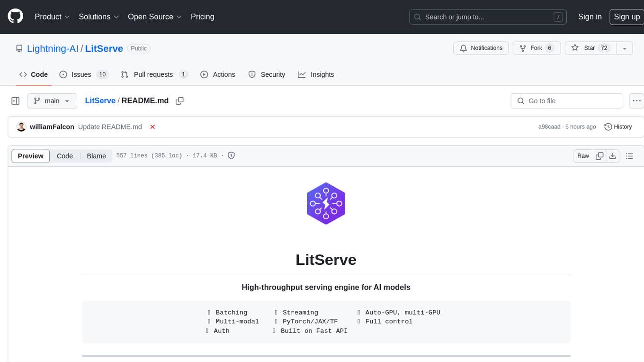644x362 pixels.
Task: Expand the Open Source menu
Action: pos(155,17)
